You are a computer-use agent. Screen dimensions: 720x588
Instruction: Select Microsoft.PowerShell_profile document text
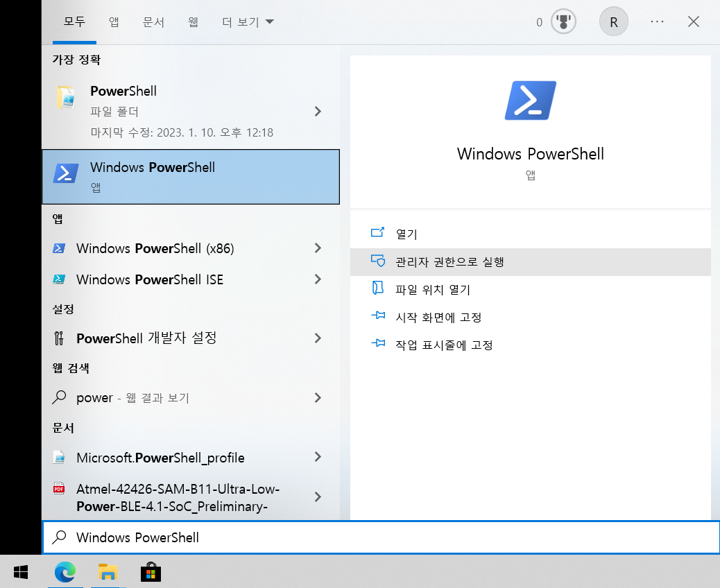pyautogui.click(x=160, y=458)
